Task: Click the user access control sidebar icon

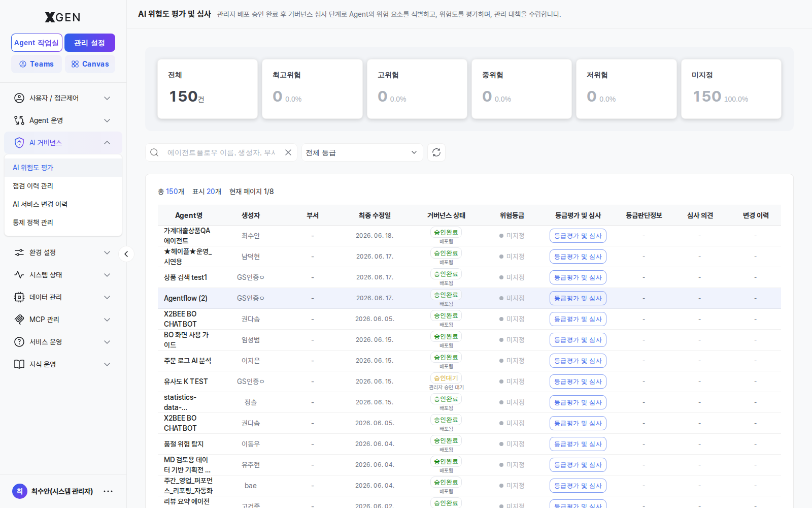Action: 19,98
